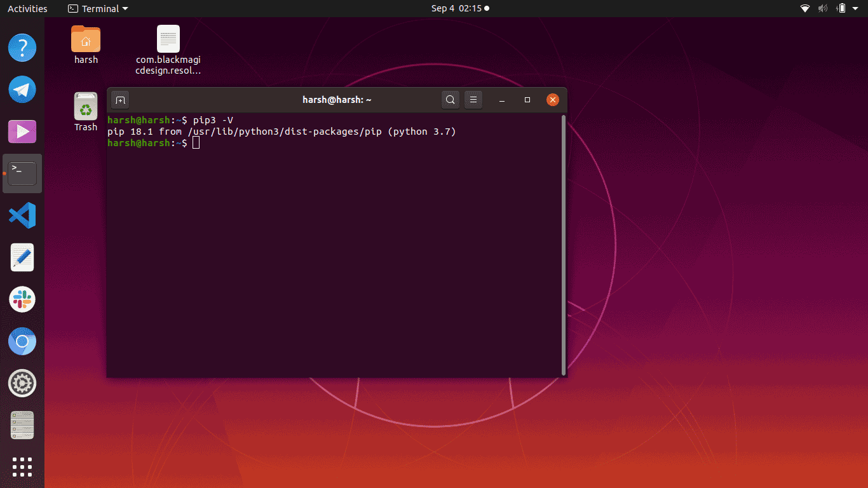Viewport: 868px width, 488px height.
Task: Open Chromium browser from dock
Action: click(x=22, y=342)
